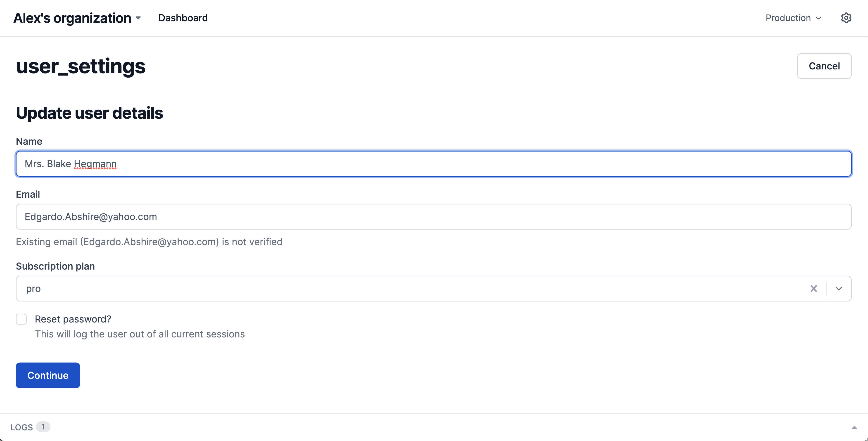Image resolution: width=868 pixels, height=441 pixels.
Task: Clear the selected pro subscription plan
Action: [x=813, y=289]
